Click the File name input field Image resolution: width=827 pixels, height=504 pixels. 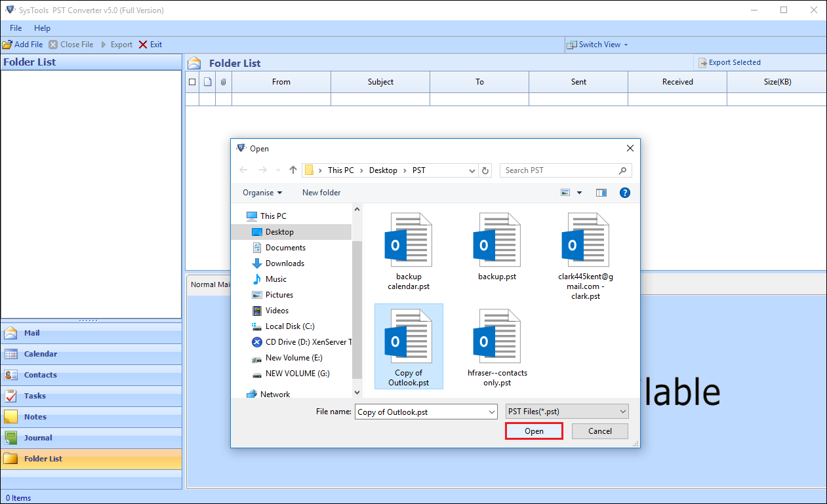420,412
